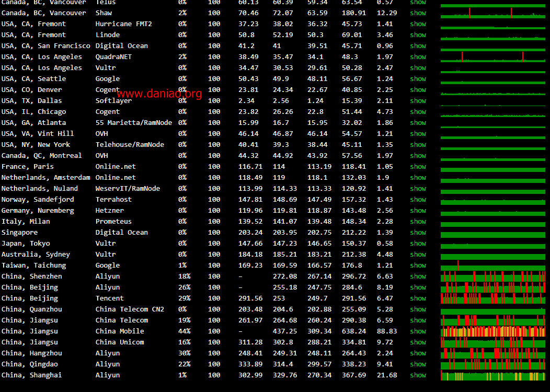The image size is (550, 392).
Task: Click 'show' for Vint Hill OVH row
Action: click(418, 134)
